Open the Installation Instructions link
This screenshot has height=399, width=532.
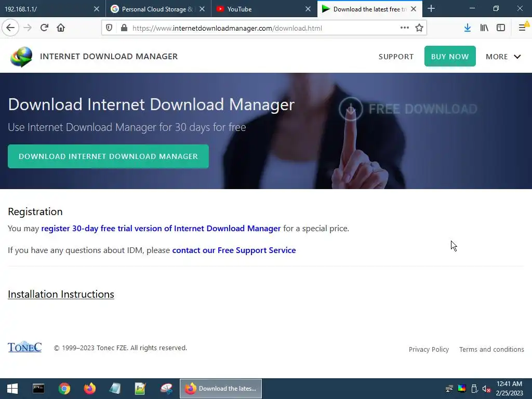click(61, 294)
